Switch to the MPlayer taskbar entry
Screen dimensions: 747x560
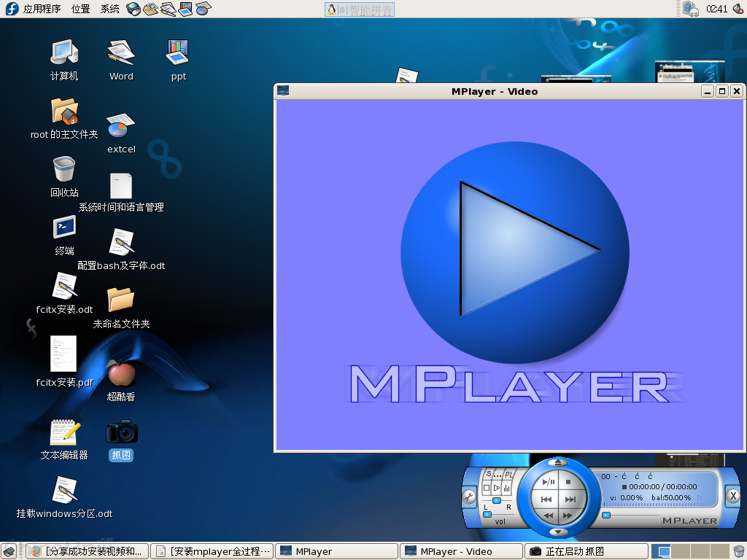[x=336, y=551]
